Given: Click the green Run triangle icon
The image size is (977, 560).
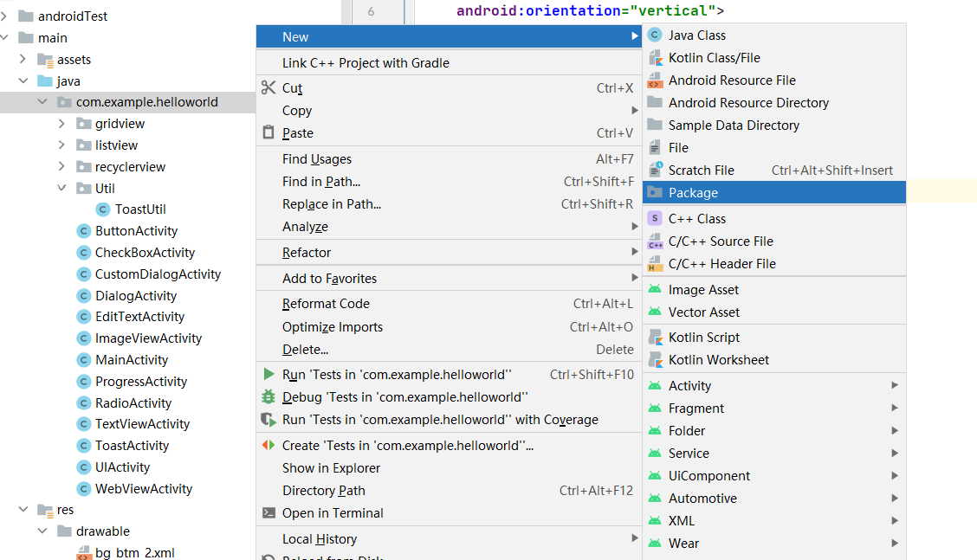Looking at the screenshot, I should coord(268,375).
